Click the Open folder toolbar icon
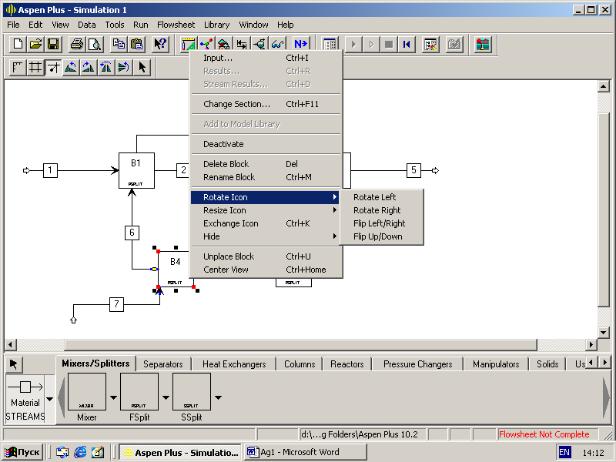 pos(35,44)
